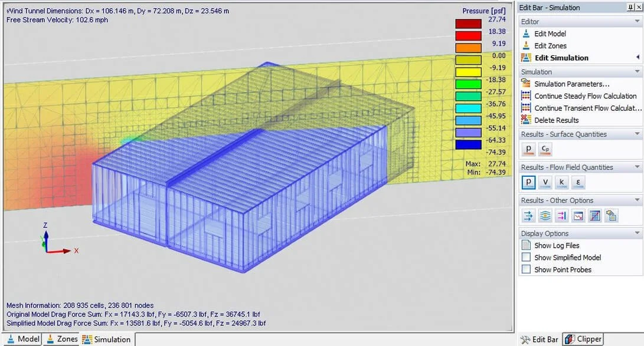Select the surface pressure (p) result icon
Image resolution: width=644 pixels, height=346 pixels.
[x=529, y=149]
